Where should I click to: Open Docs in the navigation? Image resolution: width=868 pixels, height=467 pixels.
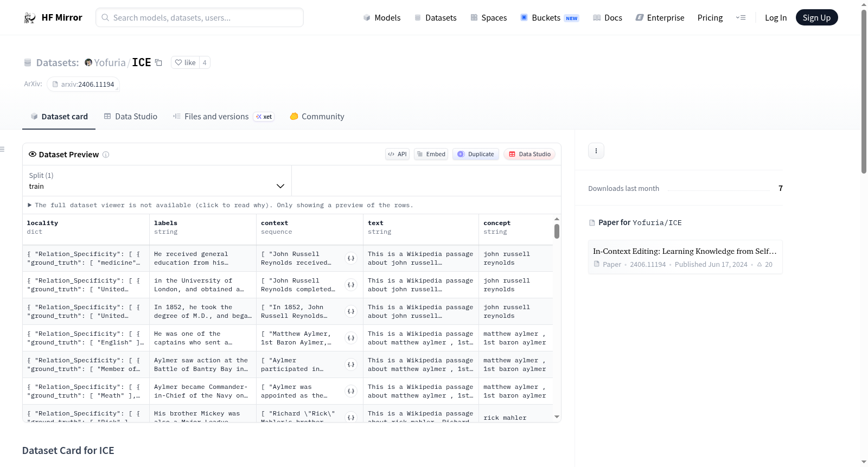pos(608,18)
